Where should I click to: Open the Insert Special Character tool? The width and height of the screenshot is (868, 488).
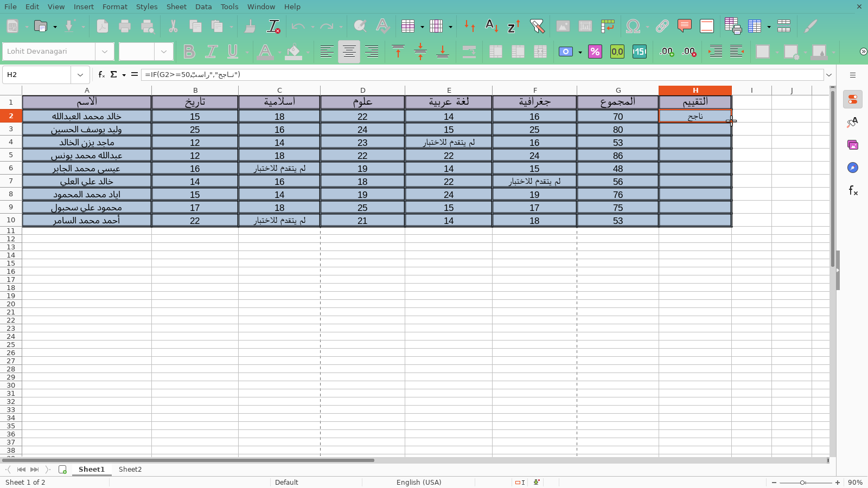[633, 26]
